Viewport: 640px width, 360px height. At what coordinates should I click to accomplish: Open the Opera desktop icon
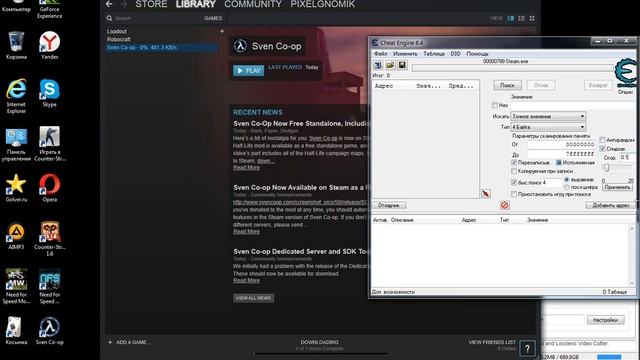pyautogui.click(x=49, y=188)
